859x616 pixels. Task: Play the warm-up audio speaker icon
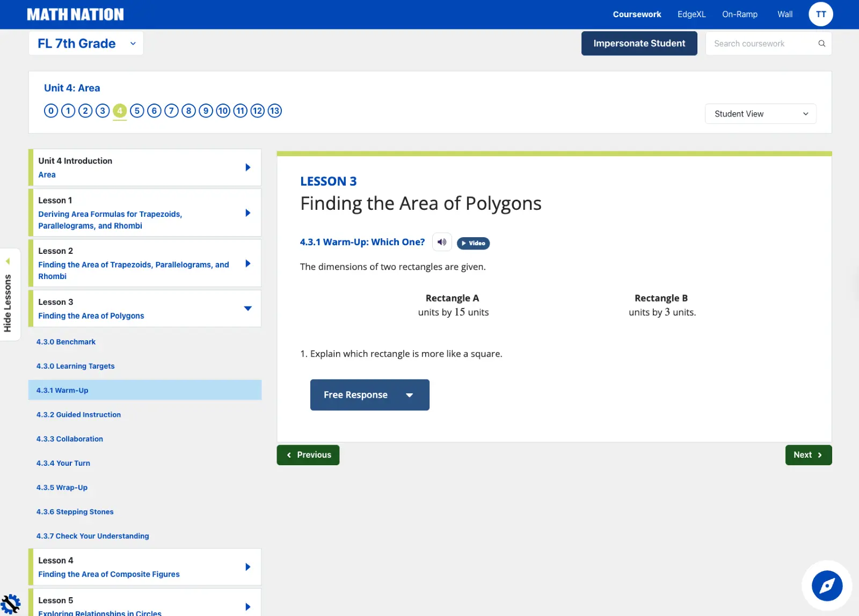click(x=442, y=242)
